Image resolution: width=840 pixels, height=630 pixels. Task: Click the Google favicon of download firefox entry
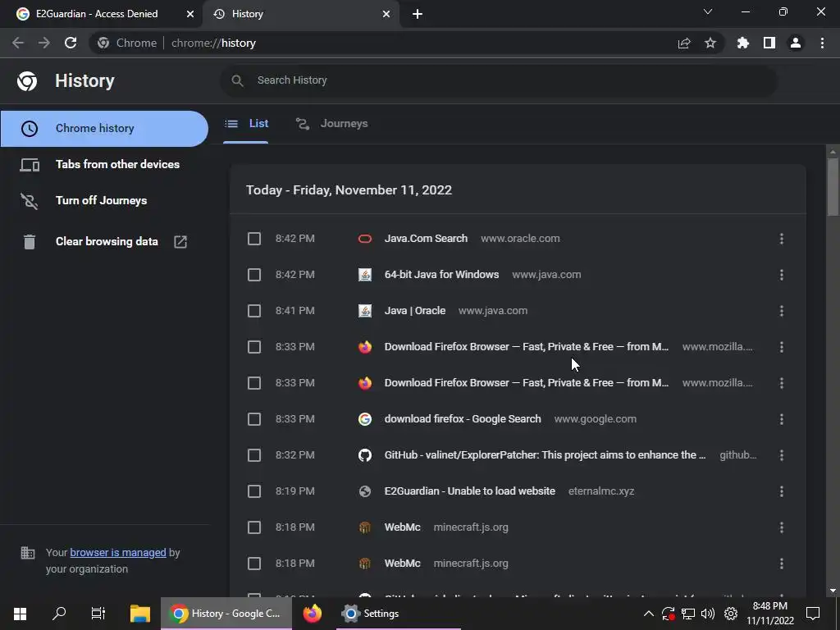point(365,419)
